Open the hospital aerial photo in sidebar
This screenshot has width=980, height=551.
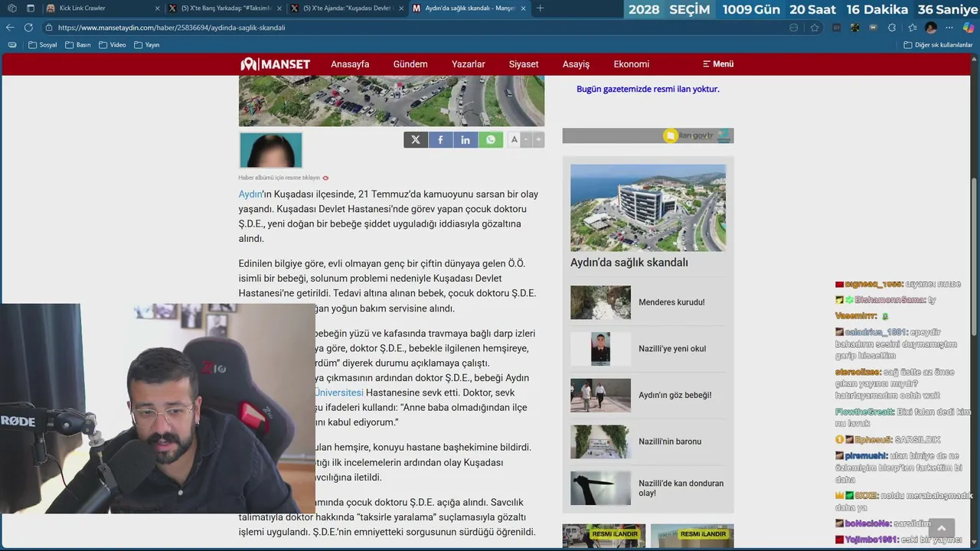(648, 207)
